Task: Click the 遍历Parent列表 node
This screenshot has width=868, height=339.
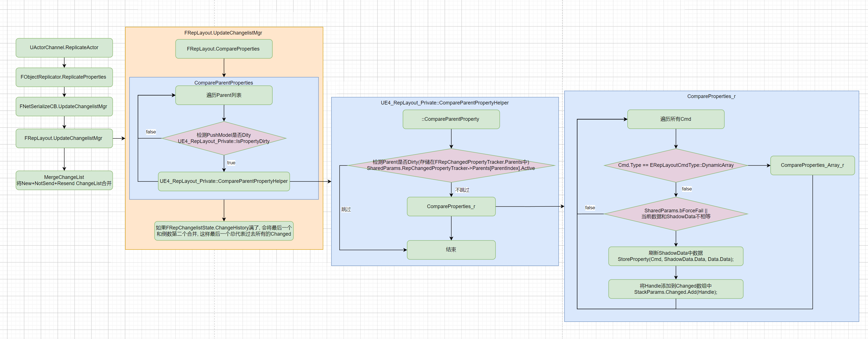Action: pos(224,95)
